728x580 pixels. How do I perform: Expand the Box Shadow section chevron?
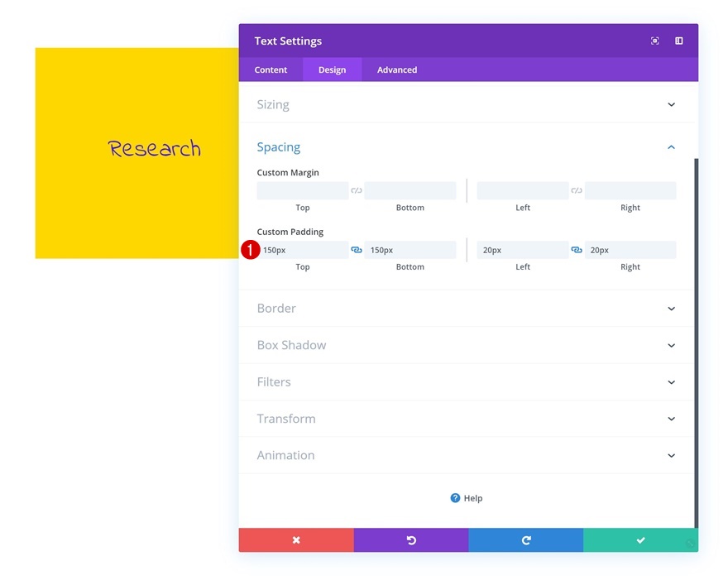(x=672, y=345)
